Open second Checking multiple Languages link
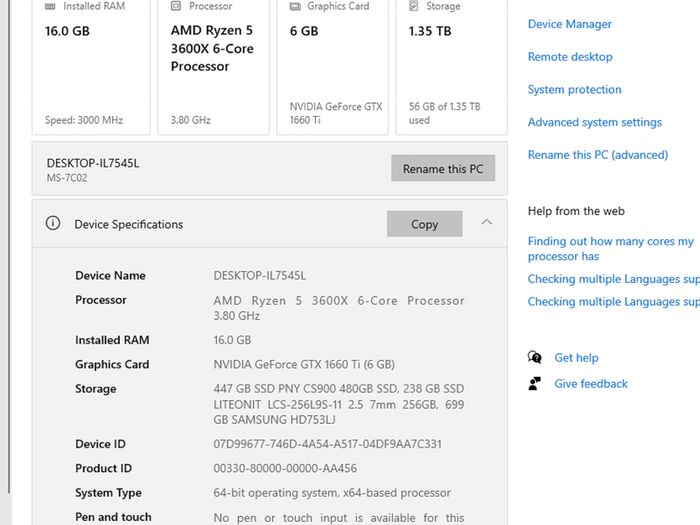Screen dimensions: 700x525 (614, 302)
